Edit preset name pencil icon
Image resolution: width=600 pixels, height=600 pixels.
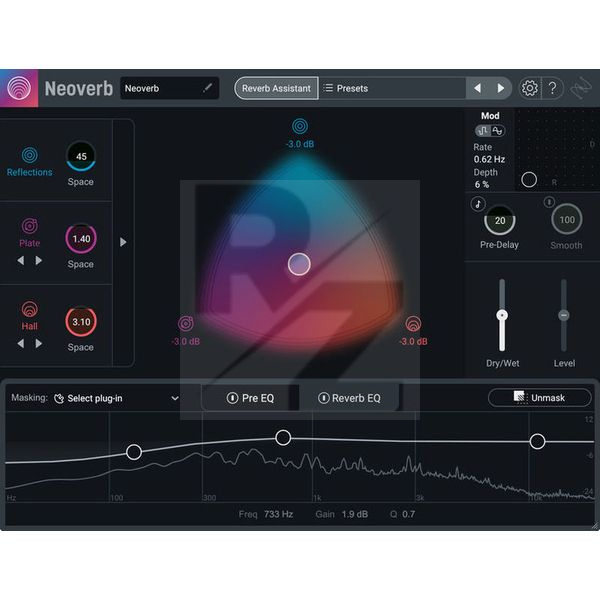click(207, 88)
